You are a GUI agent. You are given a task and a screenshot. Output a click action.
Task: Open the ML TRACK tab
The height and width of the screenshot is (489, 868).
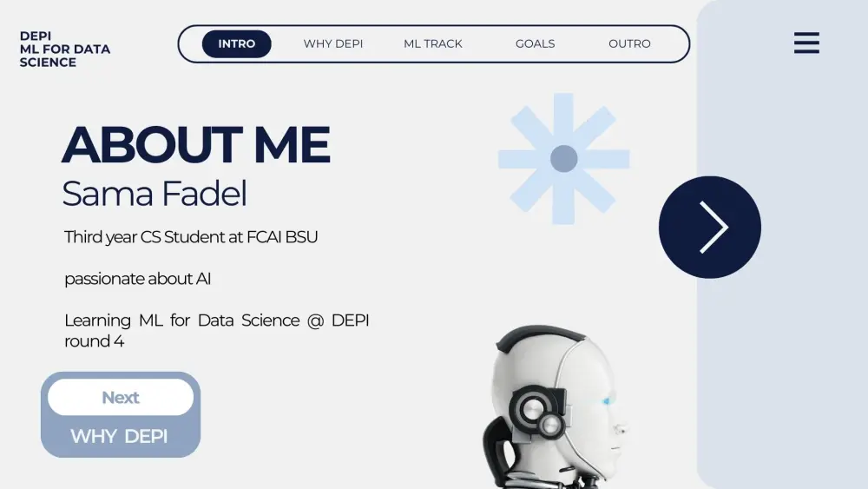click(433, 43)
